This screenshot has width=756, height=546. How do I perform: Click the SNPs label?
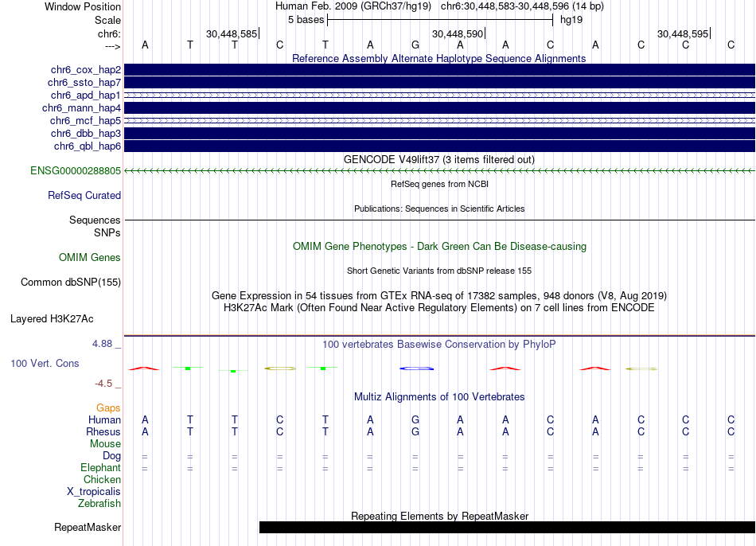point(107,232)
